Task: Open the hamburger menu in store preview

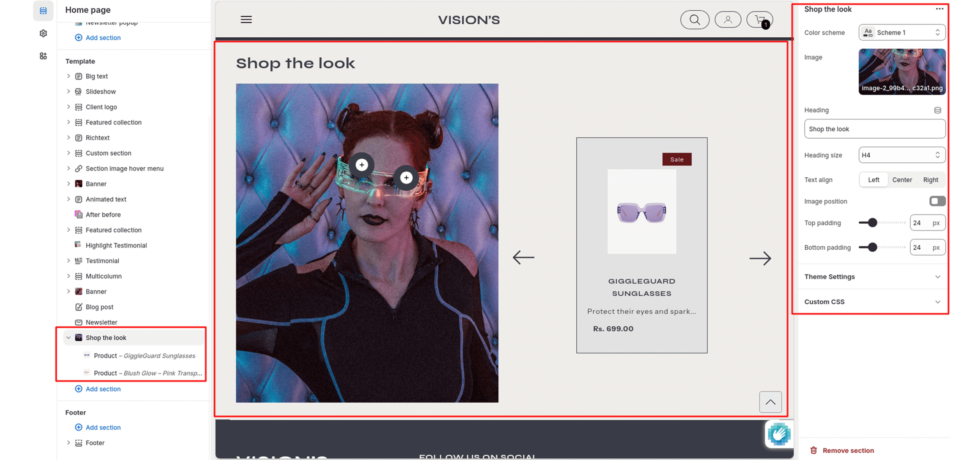Action: pos(246,20)
